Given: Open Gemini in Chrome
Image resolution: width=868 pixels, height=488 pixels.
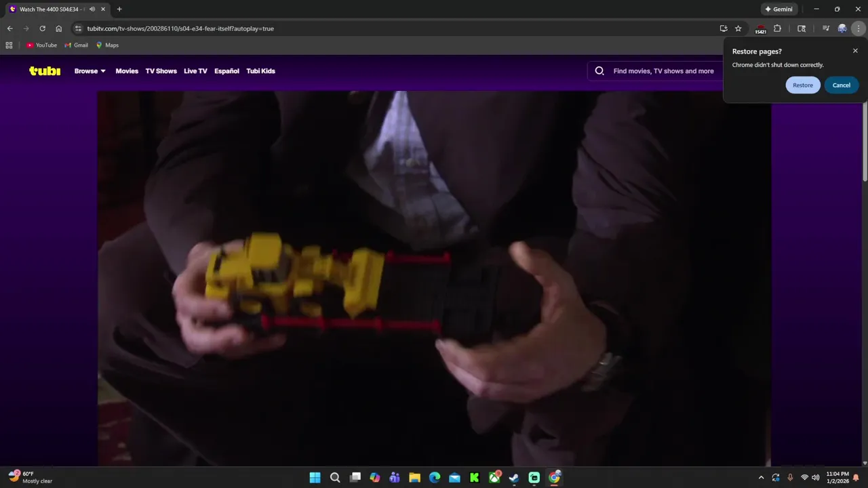Looking at the screenshot, I should point(778,9).
